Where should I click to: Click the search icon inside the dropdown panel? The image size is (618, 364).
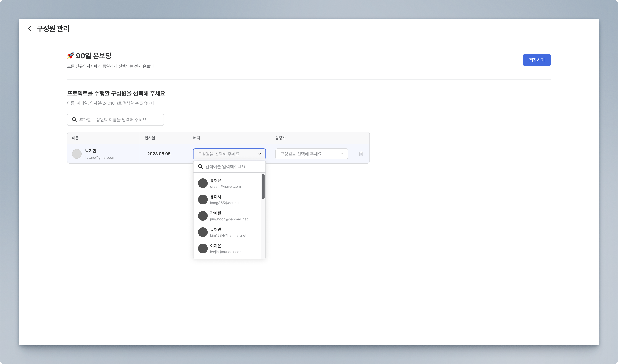200,167
